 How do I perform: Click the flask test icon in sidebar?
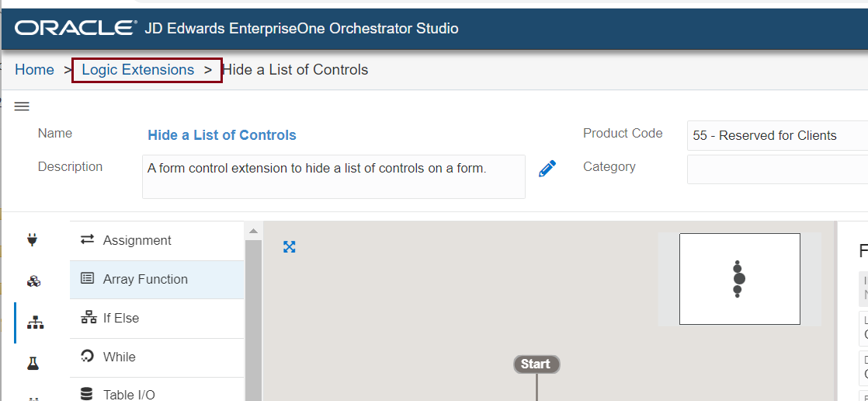coord(33,363)
